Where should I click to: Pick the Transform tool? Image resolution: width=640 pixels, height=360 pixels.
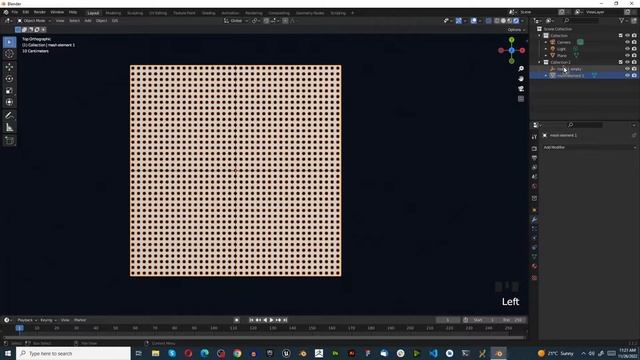(9, 102)
